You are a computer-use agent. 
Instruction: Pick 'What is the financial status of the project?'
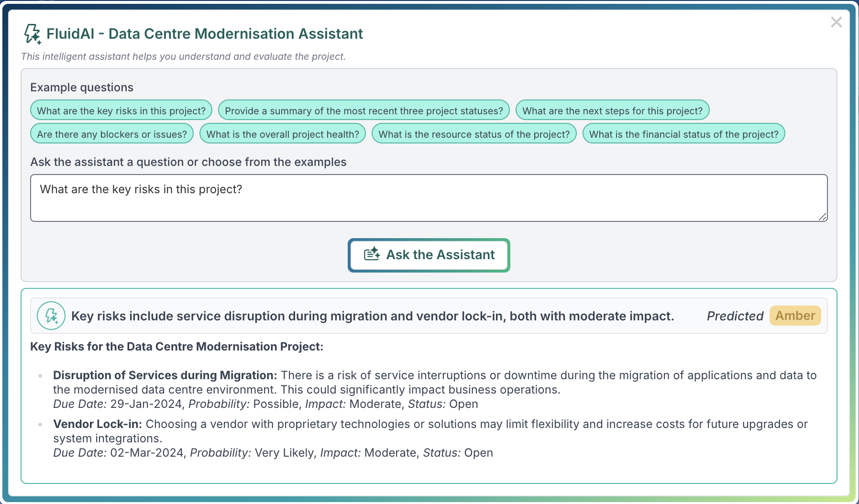click(684, 134)
